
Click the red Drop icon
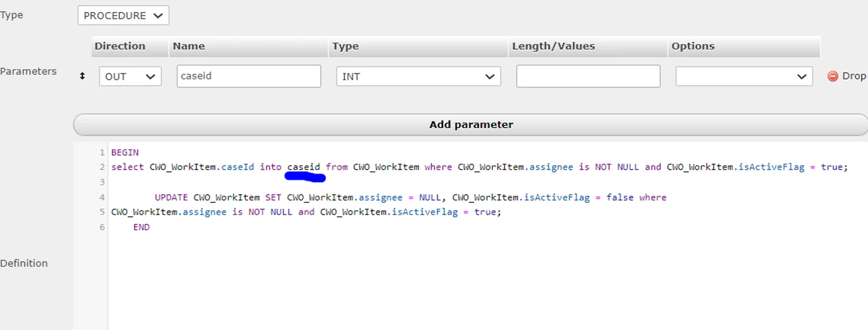pyautogui.click(x=833, y=76)
